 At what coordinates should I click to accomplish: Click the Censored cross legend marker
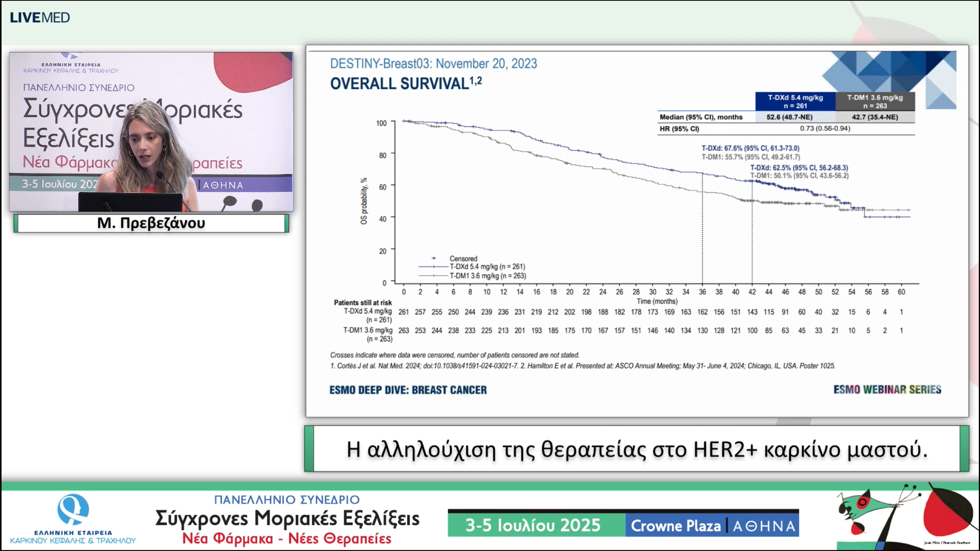pyautogui.click(x=434, y=258)
